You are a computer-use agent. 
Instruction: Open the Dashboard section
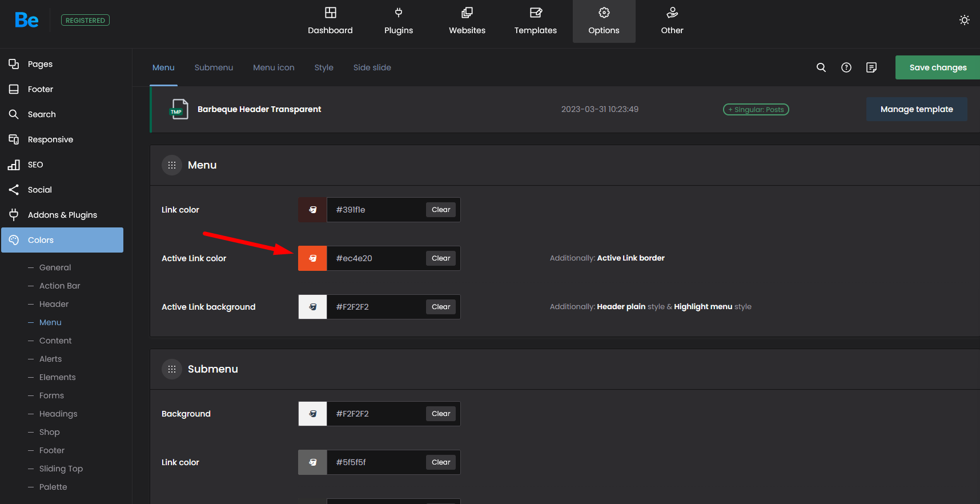[x=330, y=21]
